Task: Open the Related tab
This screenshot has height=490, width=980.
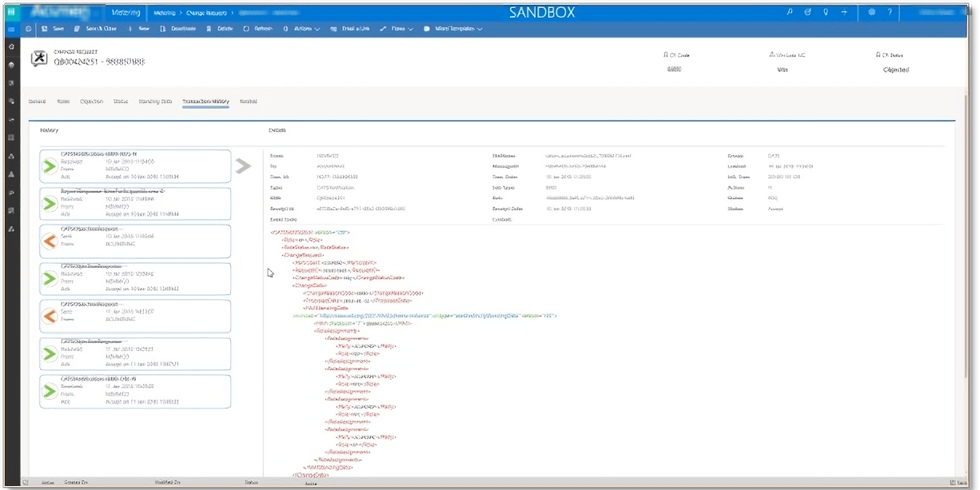Action: (x=248, y=102)
